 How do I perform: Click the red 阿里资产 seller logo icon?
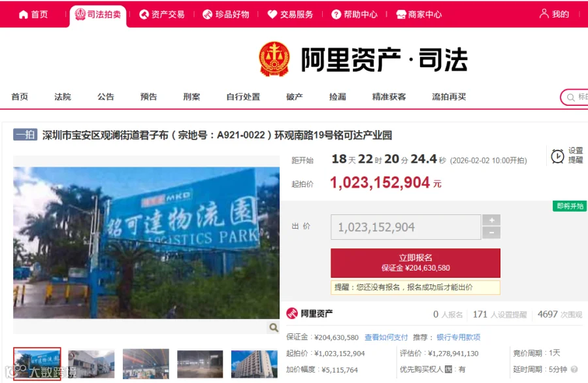tap(292, 313)
